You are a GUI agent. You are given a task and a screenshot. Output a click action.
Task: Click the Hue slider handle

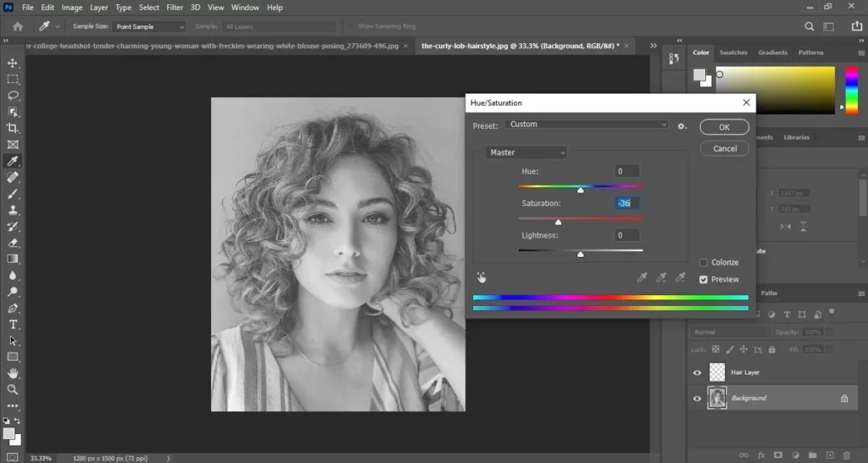580,190
